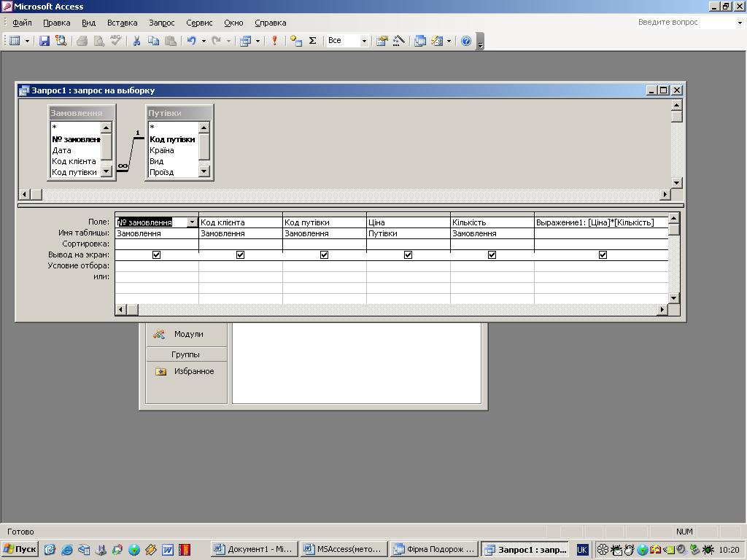This screenshot has height=560, width=747.
Task: Open the Запрос menu
Action: (x=161, y=23)
